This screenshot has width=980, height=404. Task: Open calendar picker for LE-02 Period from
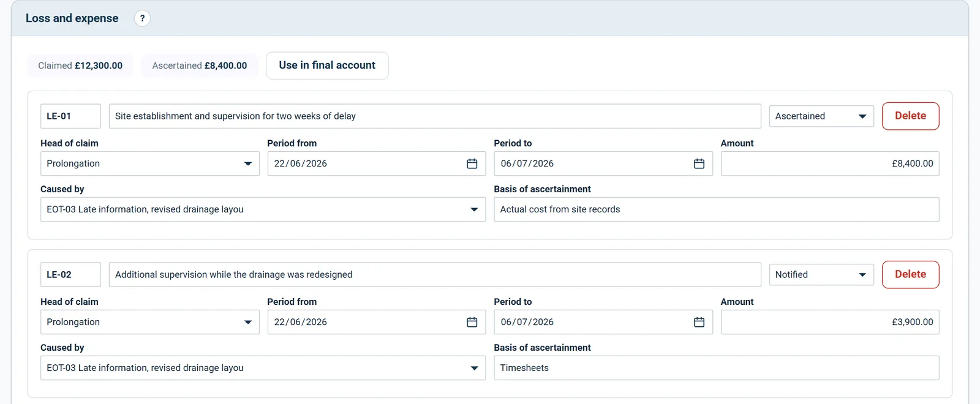(x=472, y=322)
